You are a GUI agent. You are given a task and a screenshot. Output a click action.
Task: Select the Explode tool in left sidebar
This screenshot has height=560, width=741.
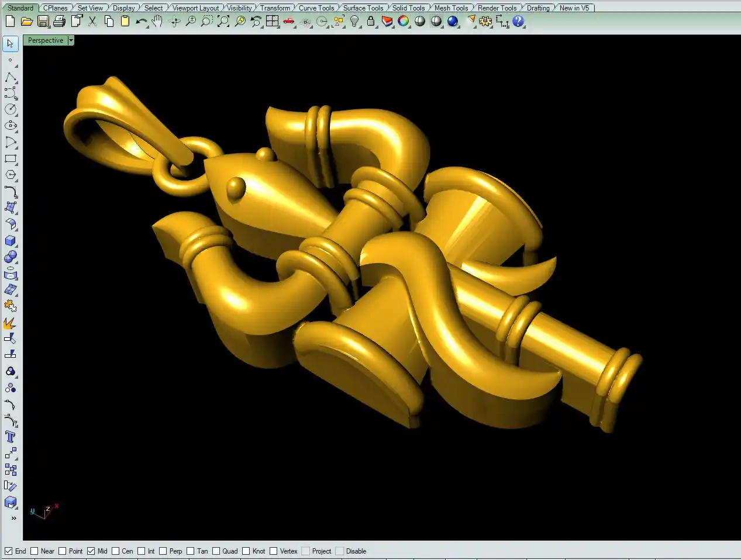point(11,323)
